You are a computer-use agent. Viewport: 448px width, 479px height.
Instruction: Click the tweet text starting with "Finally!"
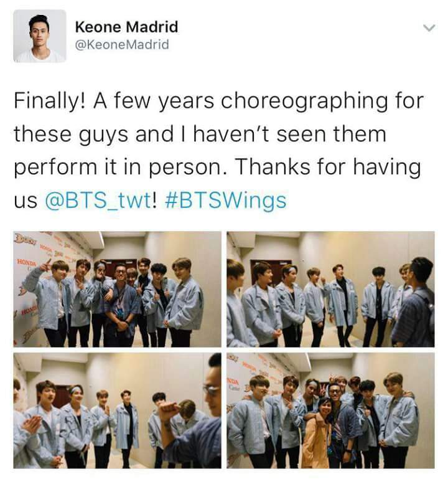(x=219, y=151)
